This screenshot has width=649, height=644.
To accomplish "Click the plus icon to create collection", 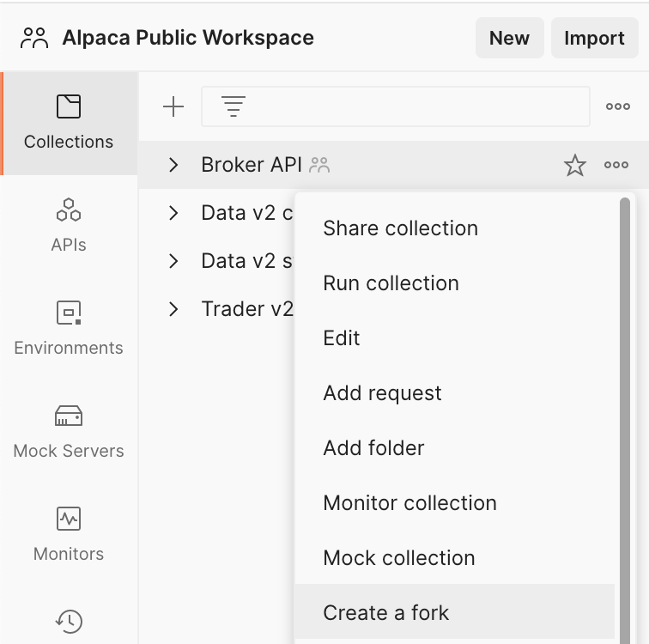I will [x=173, y=106].
